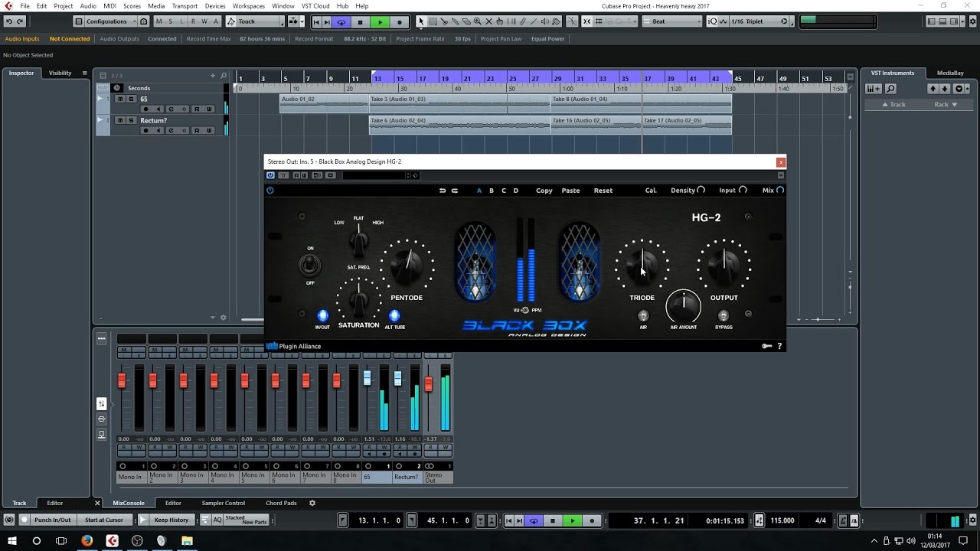Open Firefox from the Windows taskbar
This screenshot has width=980, height=551.
coord(87,540)
